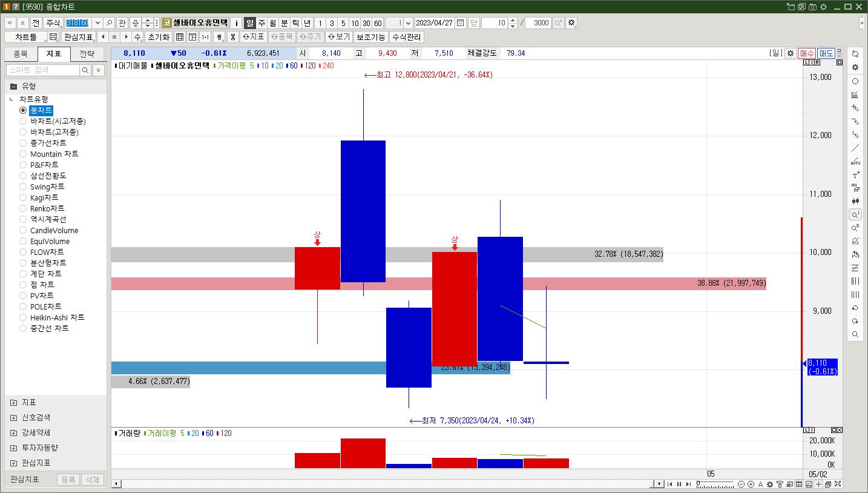Select P&F차트 radio option

coord(23,165)
